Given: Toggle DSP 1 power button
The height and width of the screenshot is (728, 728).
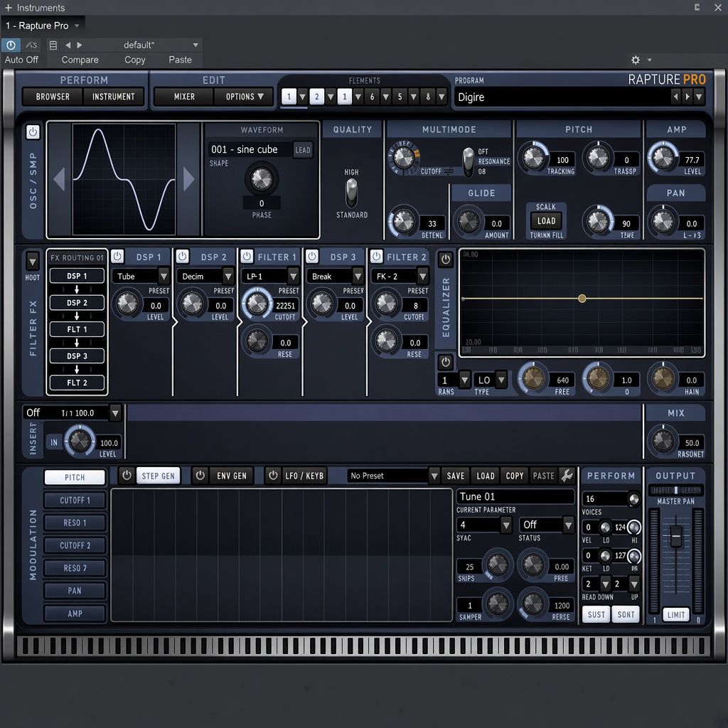Looking at the screenshot, I should [x=117, y=256].
